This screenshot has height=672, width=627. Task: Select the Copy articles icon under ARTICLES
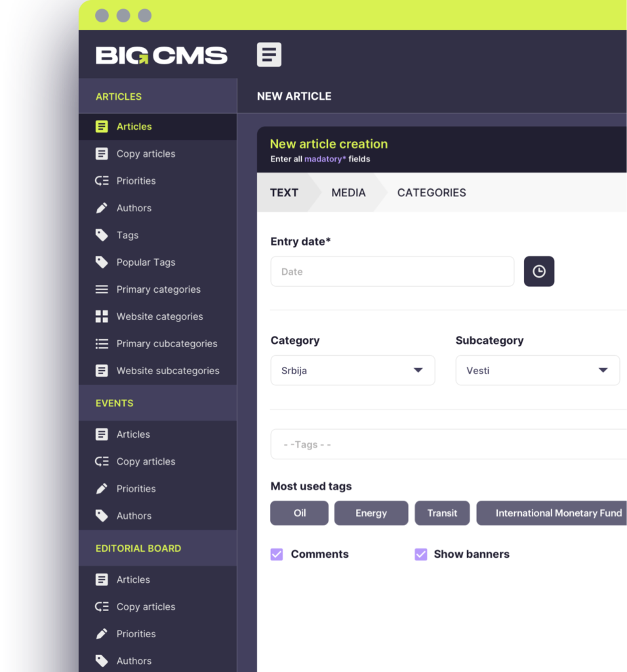tap(102, 154)
